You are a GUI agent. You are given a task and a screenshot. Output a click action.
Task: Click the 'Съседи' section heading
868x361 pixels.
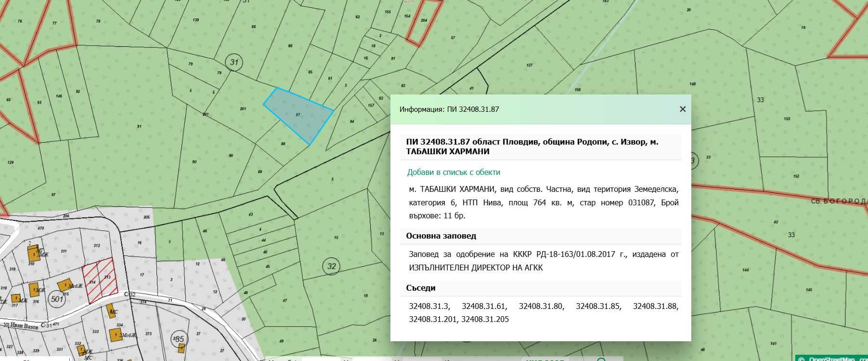pos(421,288)
